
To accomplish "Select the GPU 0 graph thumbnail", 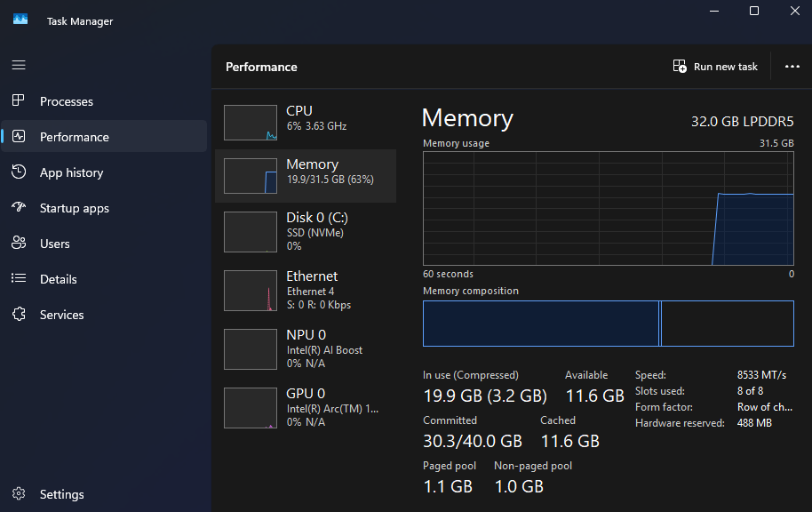I will pyautogui.click(x=251, y=408).
